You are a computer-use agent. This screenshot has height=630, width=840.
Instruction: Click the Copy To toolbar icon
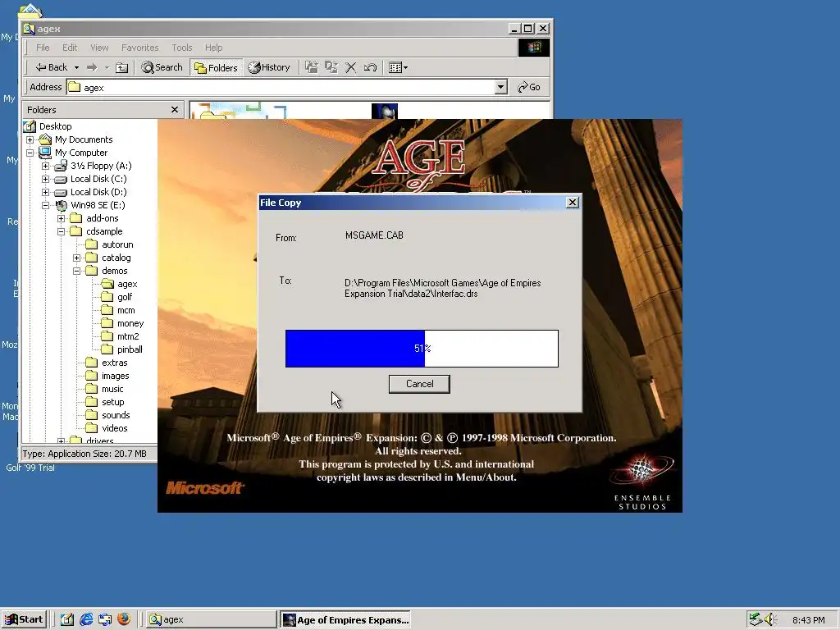point(331,67)
